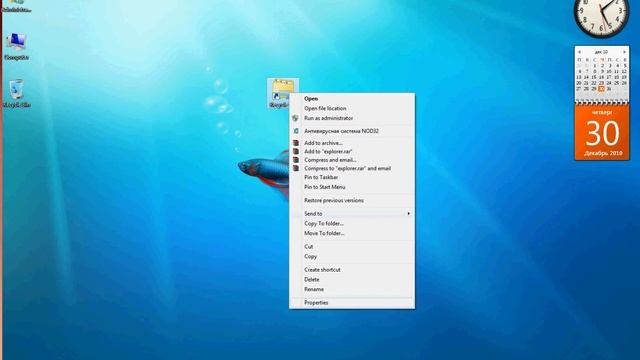
Task: Expand the Send to submenu arrow
Action: coord(408,213)
